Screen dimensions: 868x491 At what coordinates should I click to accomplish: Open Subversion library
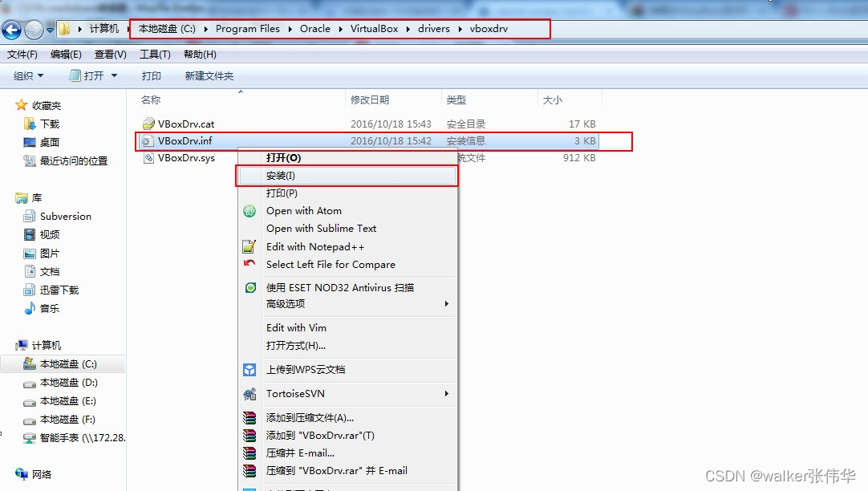pyautogui.click(x=58, y=216)
